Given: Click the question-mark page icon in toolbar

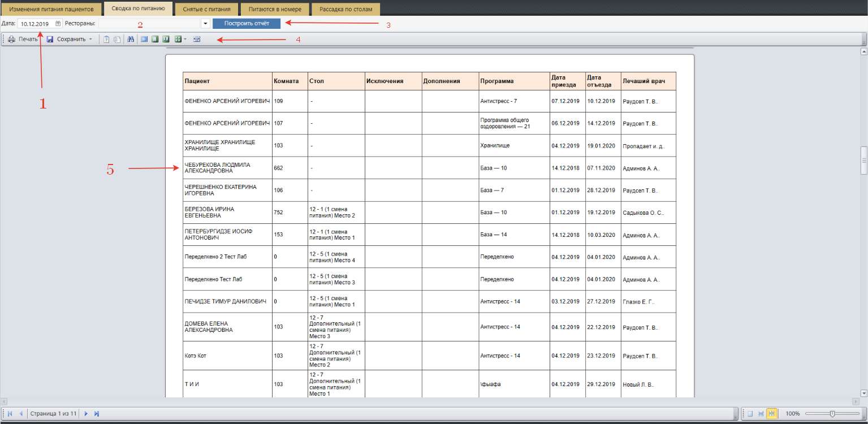Looking at the screenshot, I should (x=106, y=40).
